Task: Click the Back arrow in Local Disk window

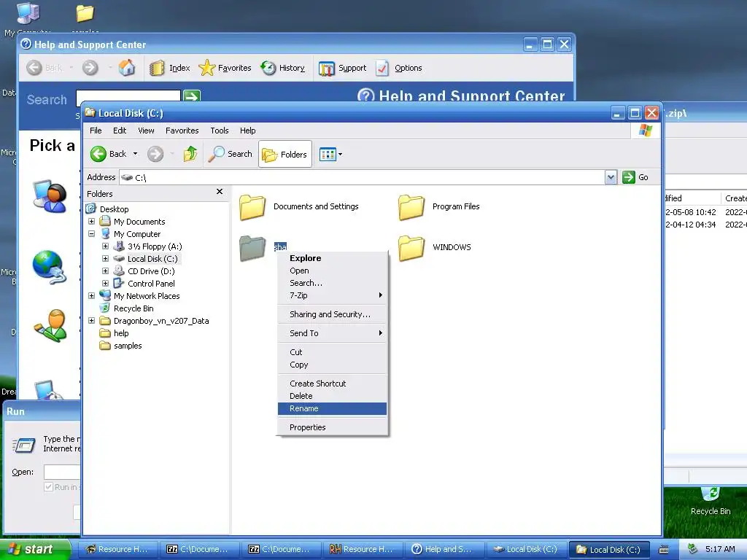Action: [x=98, y=154]
